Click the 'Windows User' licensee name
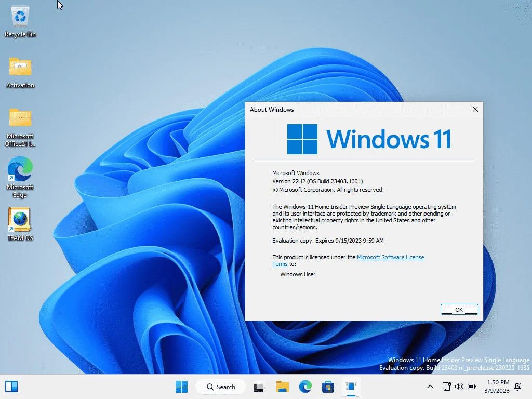Image resolution: width=532 pixels, height=399 pixels. click(298, 274)
